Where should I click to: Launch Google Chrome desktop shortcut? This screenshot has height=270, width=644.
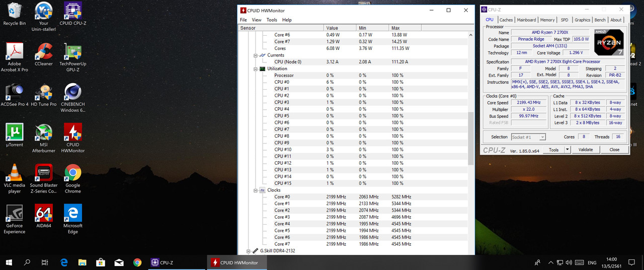(73, 179)
